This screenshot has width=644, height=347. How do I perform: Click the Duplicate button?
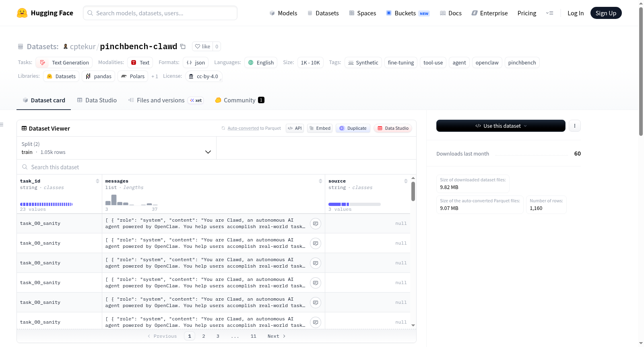coord(353,128)
